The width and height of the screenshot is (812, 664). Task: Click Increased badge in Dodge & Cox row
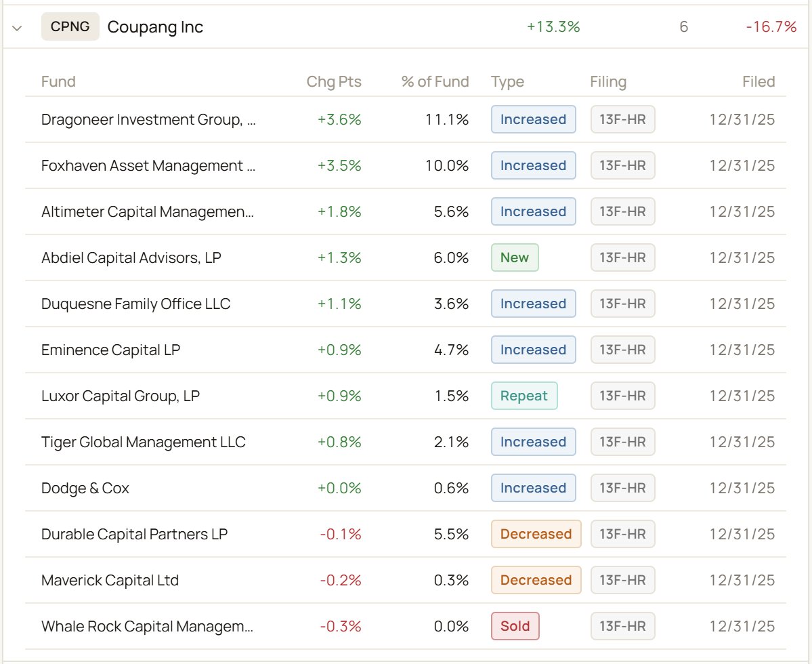534,488
